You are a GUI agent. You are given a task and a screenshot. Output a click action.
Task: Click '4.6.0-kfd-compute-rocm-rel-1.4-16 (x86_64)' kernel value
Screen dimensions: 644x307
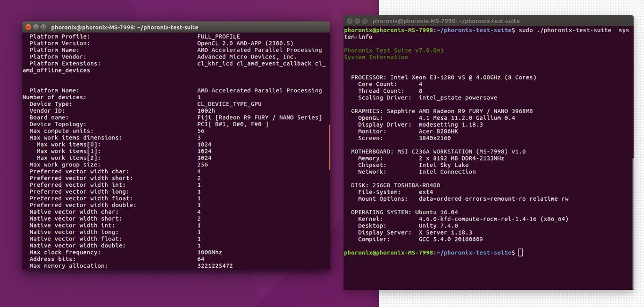point(494,219)
